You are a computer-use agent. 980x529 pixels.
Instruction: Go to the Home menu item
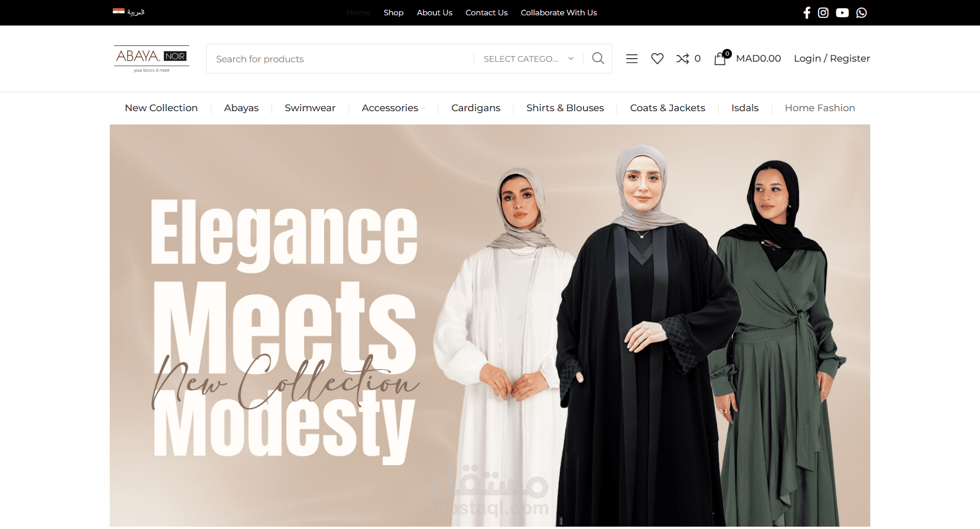(x=358, y=13)
